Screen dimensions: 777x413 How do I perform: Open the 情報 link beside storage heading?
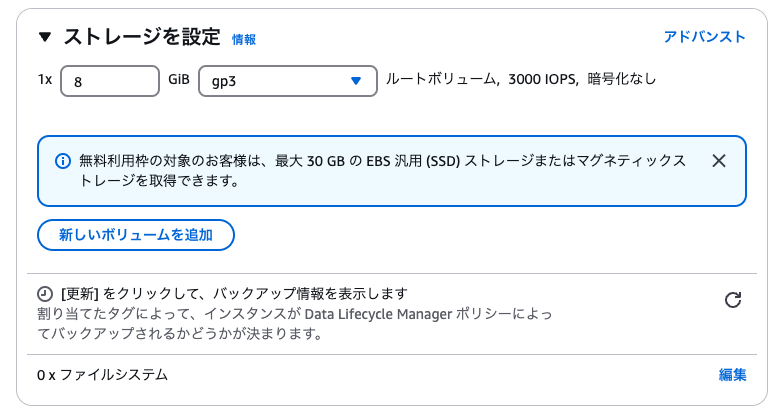point(243,40)
